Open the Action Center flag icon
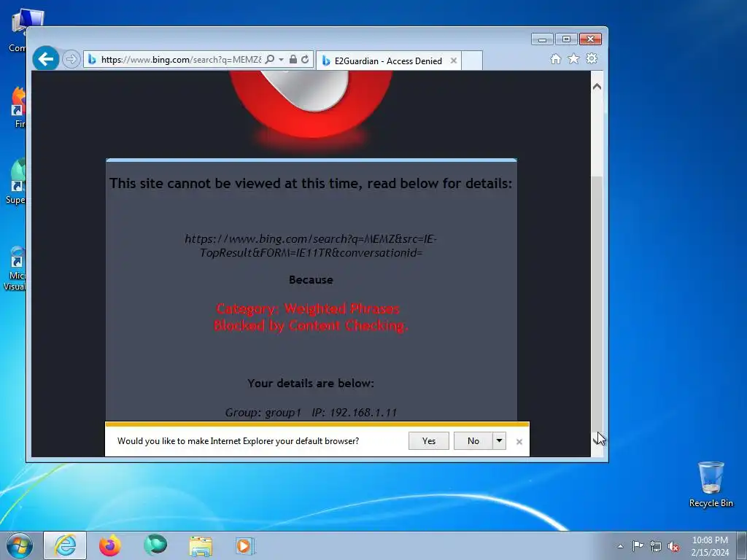 point(638,546)
